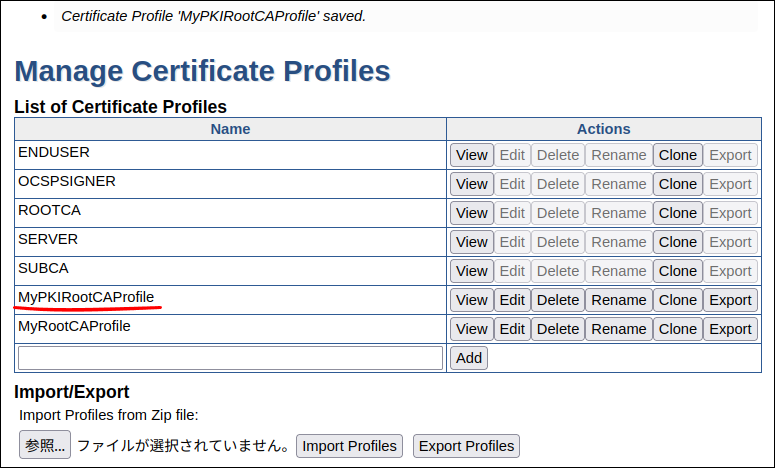The height and width of the screenshot is (468, 775).
Task: Clone the SERVER profile
Action: (x=677, y=242)
